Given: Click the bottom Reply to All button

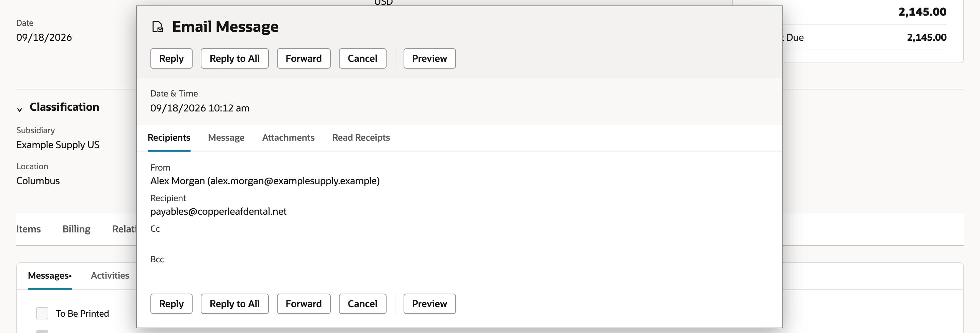Looking at the screenshot, I should 234,304.
